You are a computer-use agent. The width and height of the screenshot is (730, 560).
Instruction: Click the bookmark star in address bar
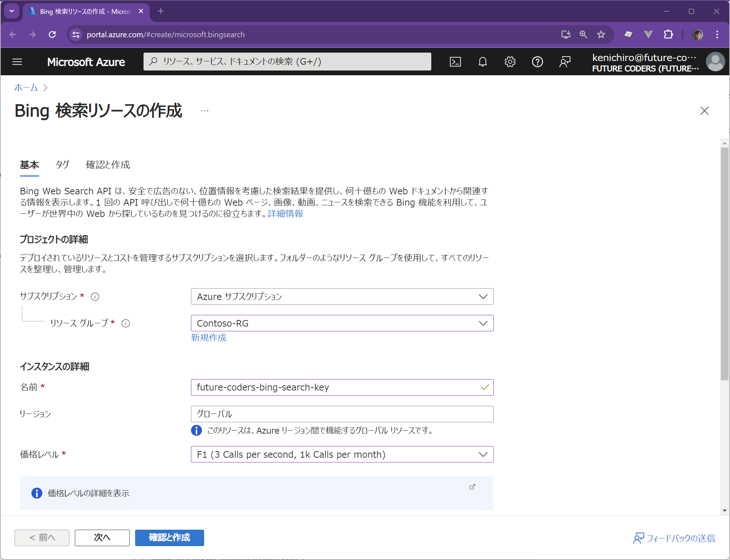601,34
